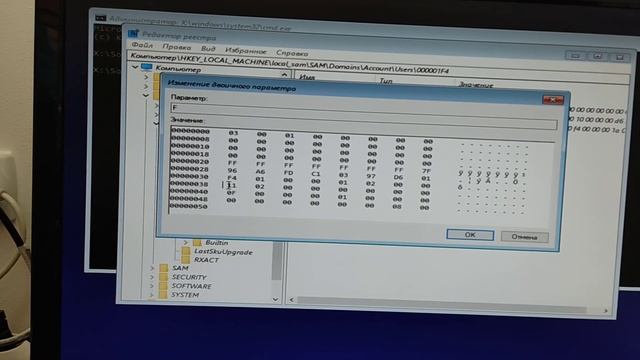Image resolution: width=640 pixels, height=360 pixels.
Task: Open the Файл menu
Action: [x=142, y=45]
